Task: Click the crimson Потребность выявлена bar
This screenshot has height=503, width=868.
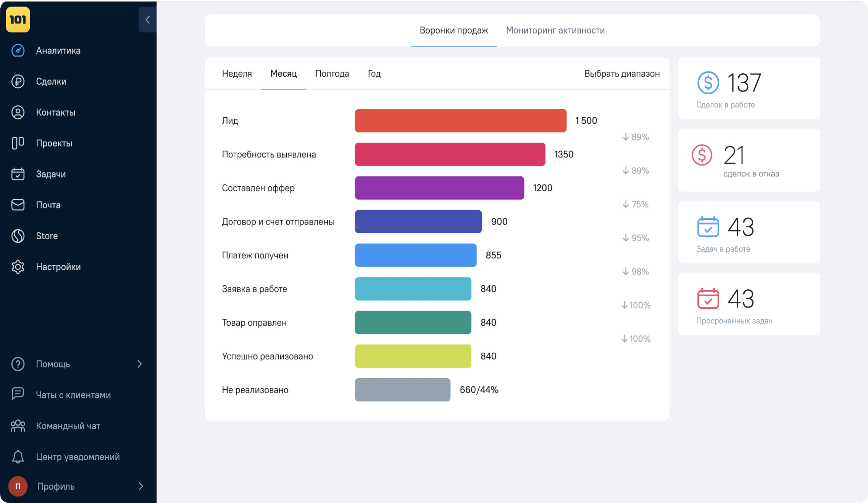Action: pyautogui.click(x=450, y=154)
